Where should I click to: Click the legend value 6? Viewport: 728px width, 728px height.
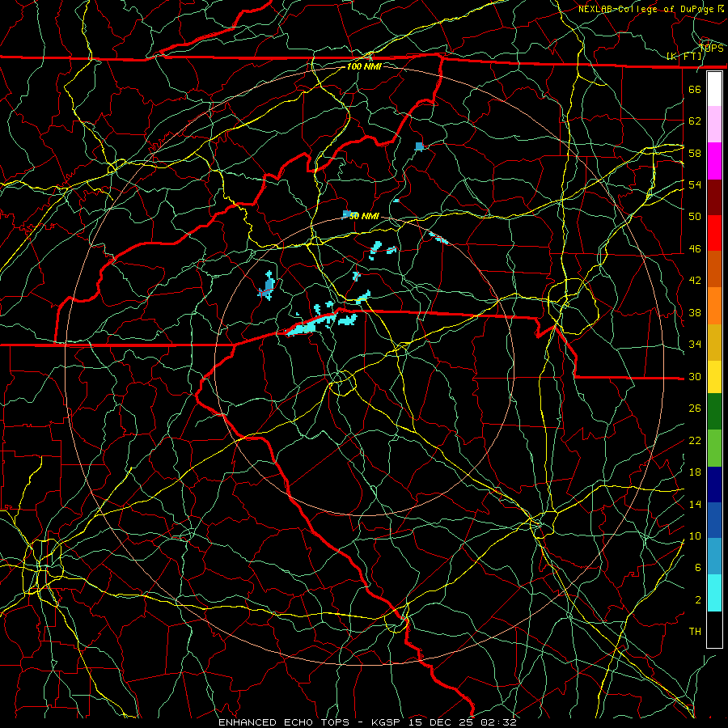click(698, 568)
